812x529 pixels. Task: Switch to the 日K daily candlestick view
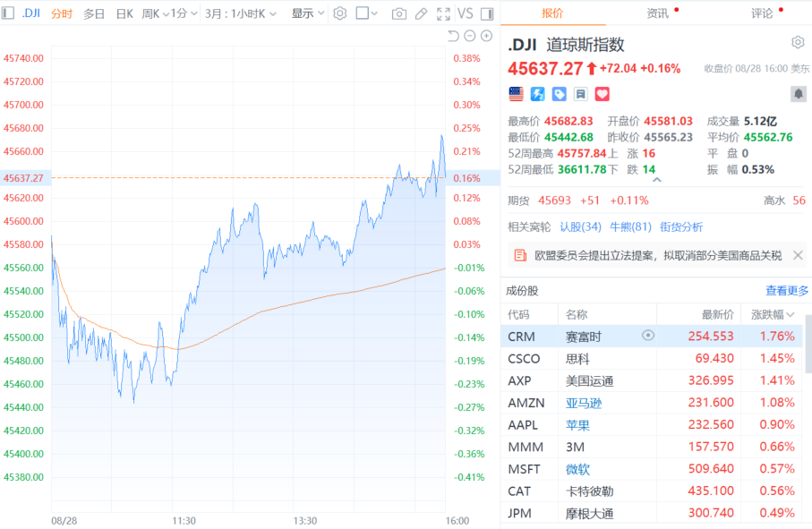[124, 13]
